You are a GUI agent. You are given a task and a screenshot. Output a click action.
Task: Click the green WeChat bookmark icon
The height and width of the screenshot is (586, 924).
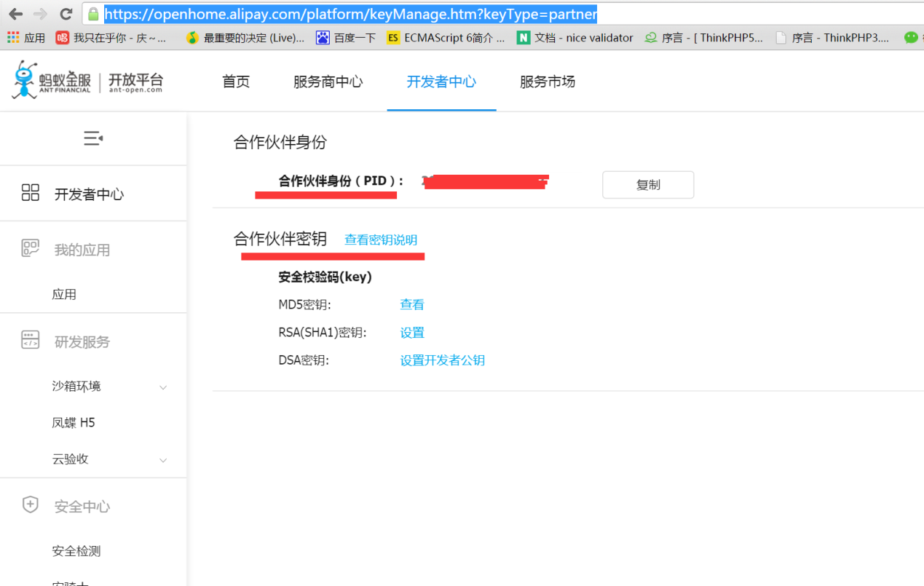[911, 38]
